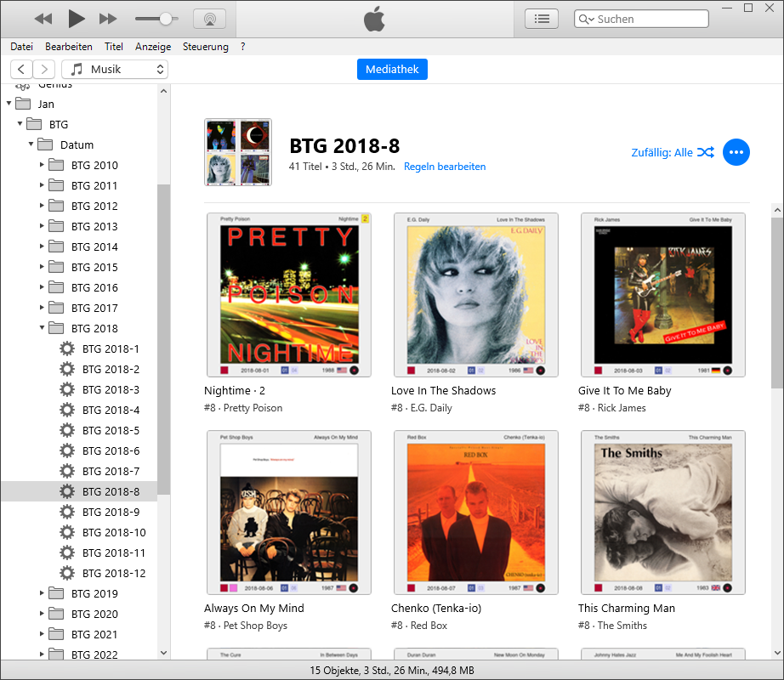Adjust the volume slider
The width and height of the screenshot is (784, 680).
[x=165, y=18]
